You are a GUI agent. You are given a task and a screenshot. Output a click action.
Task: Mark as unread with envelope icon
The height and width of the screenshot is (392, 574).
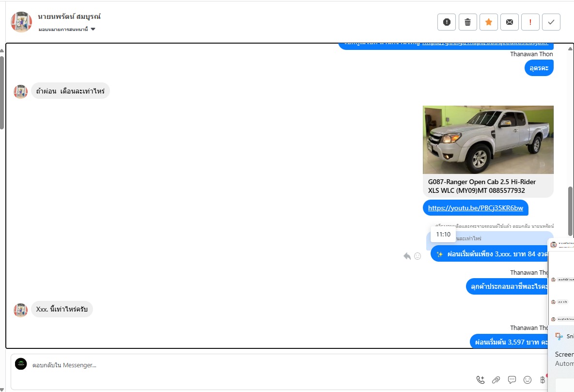click(x=509, y=22)
